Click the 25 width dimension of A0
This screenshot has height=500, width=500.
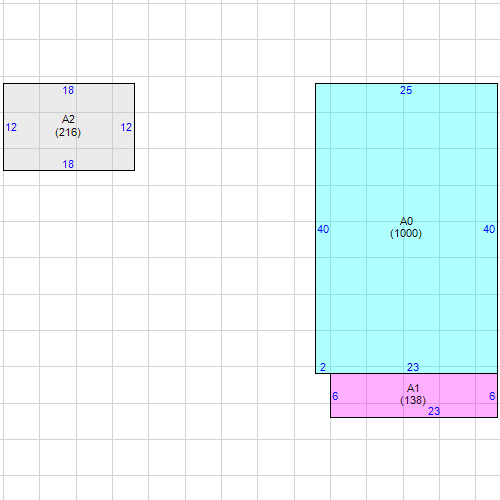pyautogui.click(x=406, y=90)
